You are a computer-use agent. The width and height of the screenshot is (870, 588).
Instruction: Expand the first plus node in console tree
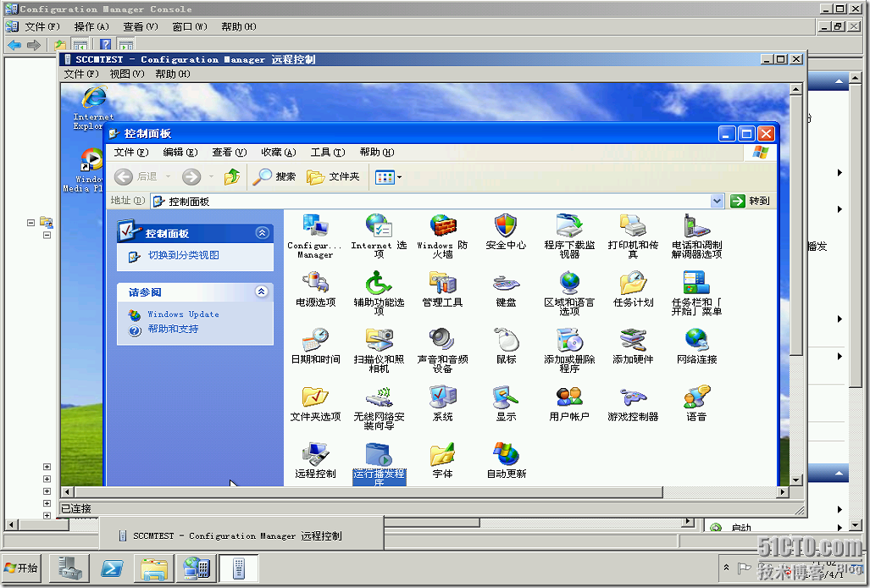click(x=47, y=467)
